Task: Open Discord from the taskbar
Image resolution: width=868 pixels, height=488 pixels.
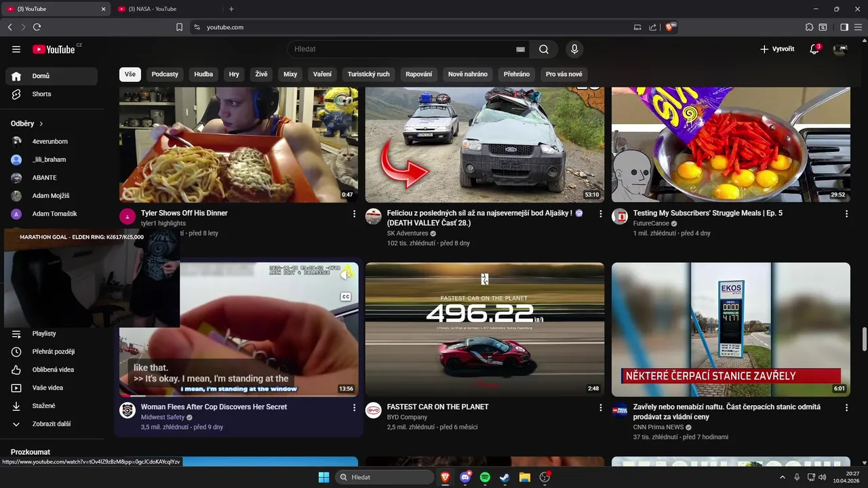Action: [x=465, y=477]
